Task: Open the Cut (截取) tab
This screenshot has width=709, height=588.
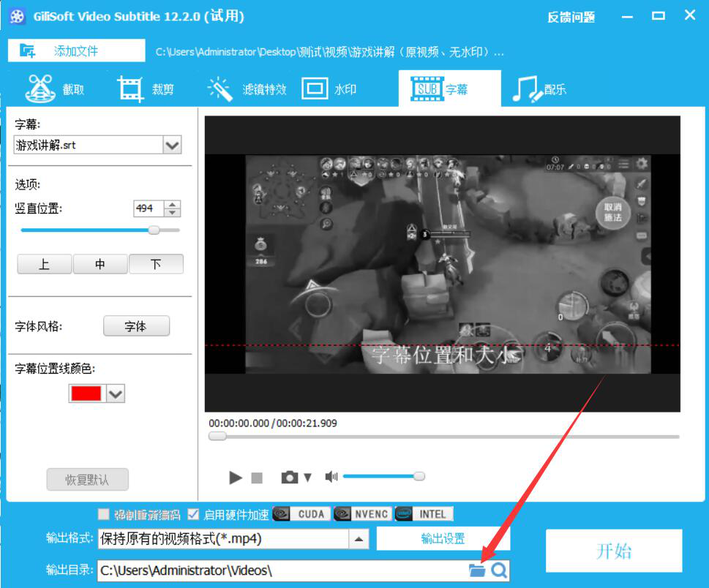Action: 55,88
